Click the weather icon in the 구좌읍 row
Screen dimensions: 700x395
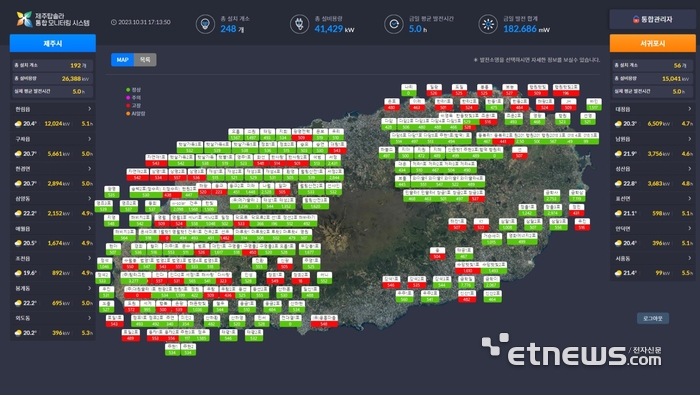(18, 154)
